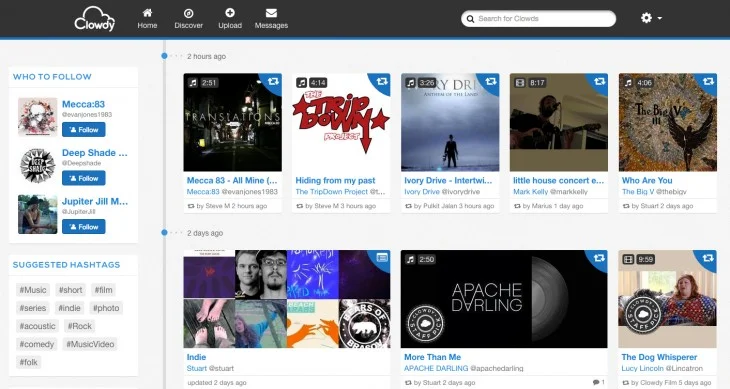Open The Dog Whisperer title

(659, 357)
